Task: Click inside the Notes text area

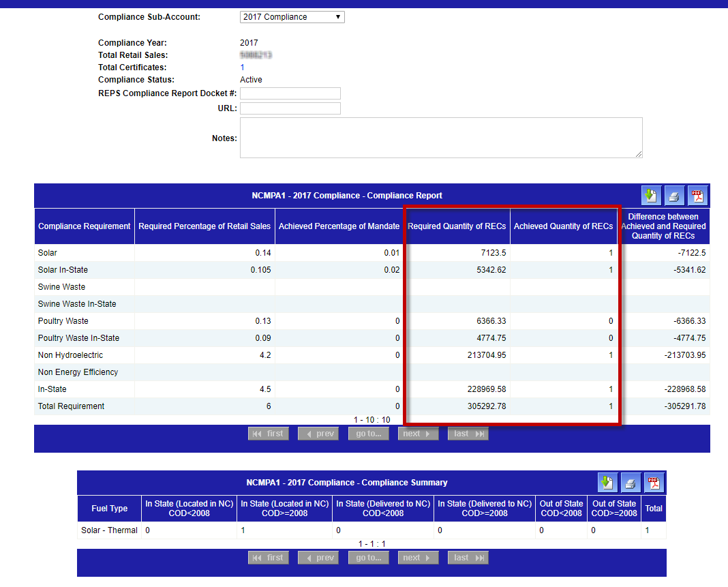Action: pyautogui.click(x=441, y=138)
